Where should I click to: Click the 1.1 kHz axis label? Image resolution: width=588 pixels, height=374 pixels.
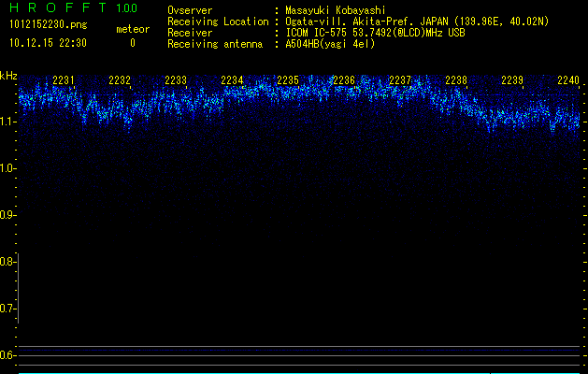pyautogui.click(x=7, y=122)
